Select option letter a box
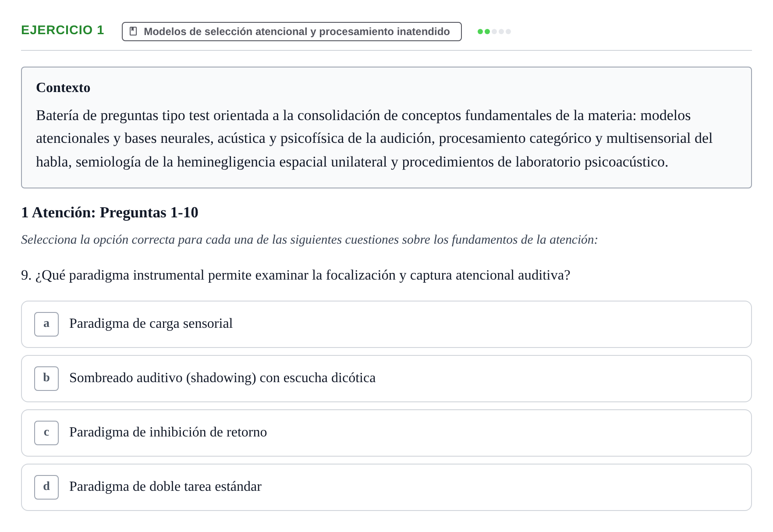 (x=46, y=324)
